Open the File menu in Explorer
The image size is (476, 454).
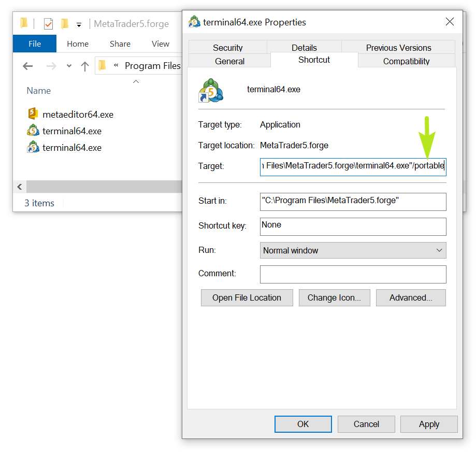coord(35,44)
